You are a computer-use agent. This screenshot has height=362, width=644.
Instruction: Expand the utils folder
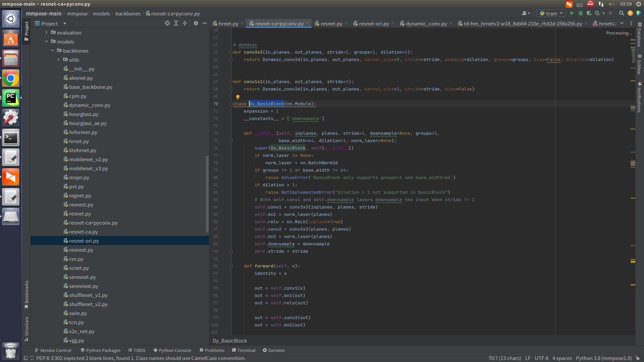(58, 60)
